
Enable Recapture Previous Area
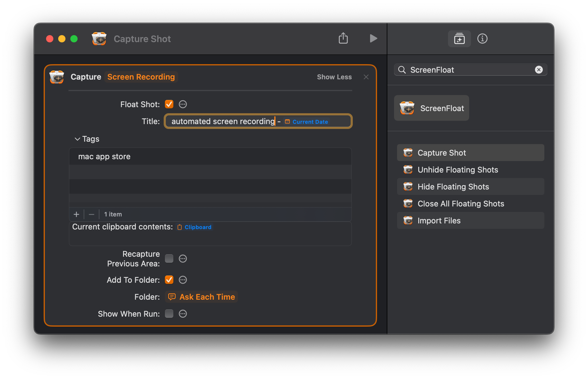[x=169, y=259]
